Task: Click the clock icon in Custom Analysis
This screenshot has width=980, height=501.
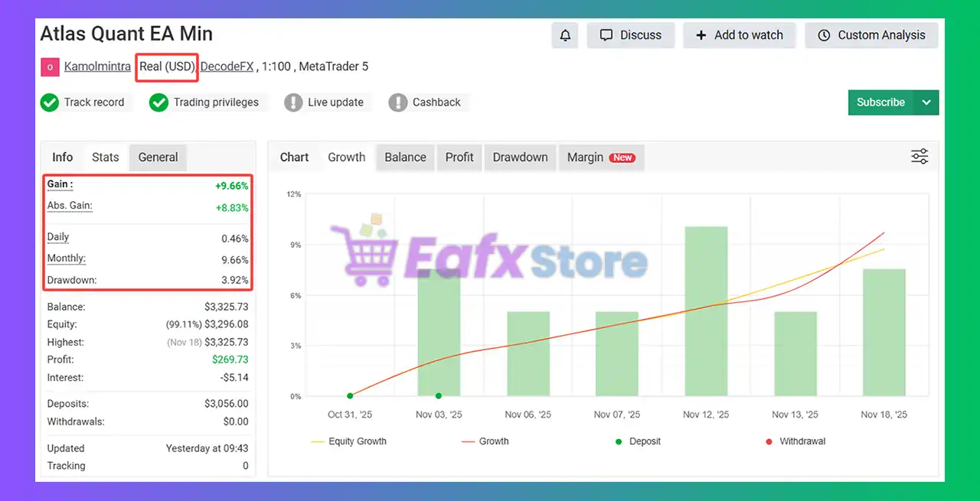Action: pos(824,35)
